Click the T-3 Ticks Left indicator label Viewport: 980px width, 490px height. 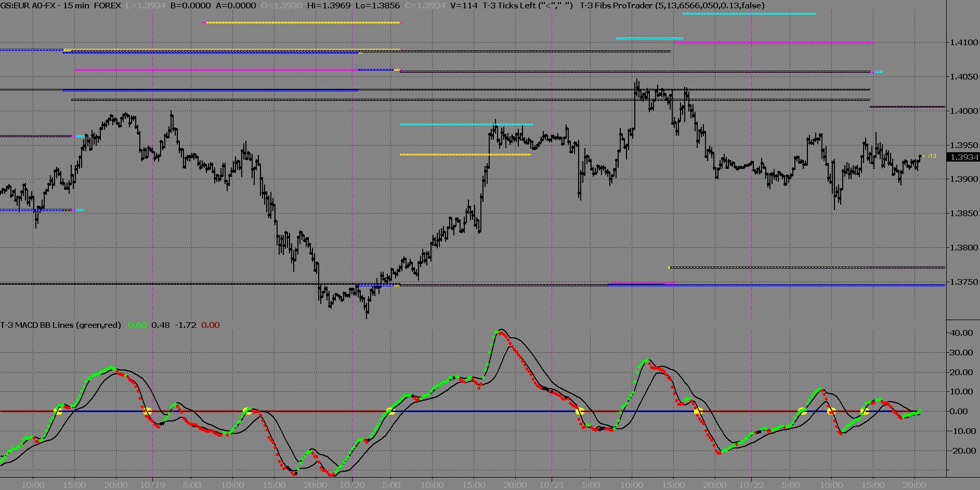(527, 6)
